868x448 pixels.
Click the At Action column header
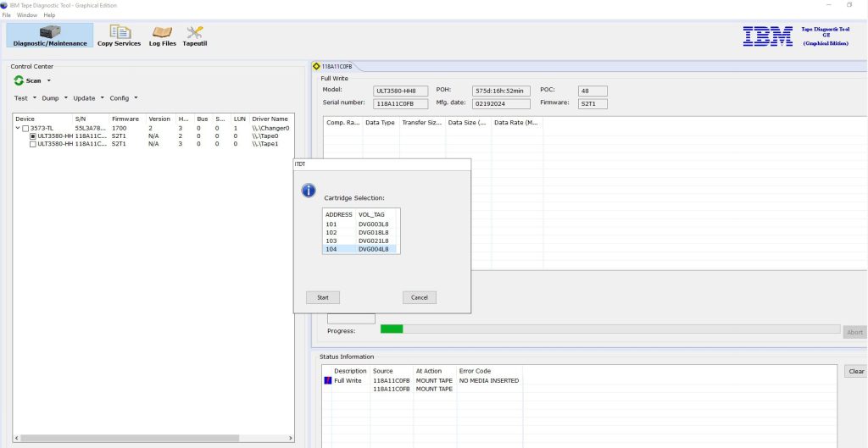(x=435, y=371)
